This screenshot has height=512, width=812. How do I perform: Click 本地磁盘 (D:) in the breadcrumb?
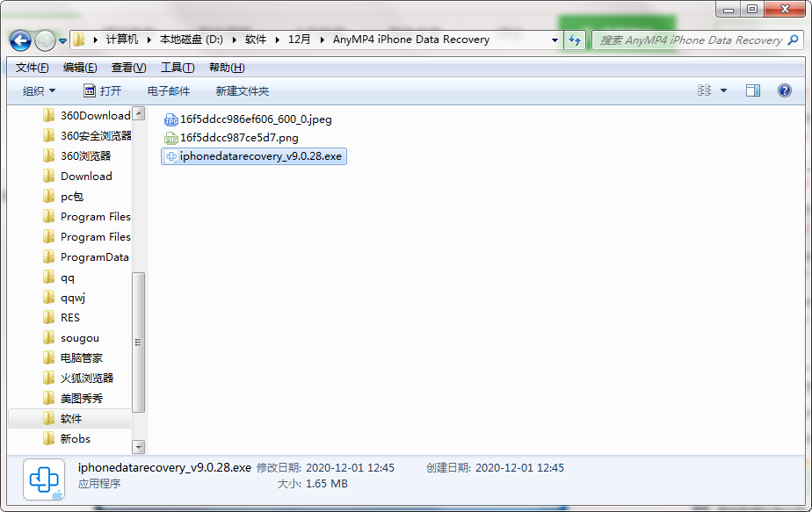pyautogui.click(x=191, y=40)
